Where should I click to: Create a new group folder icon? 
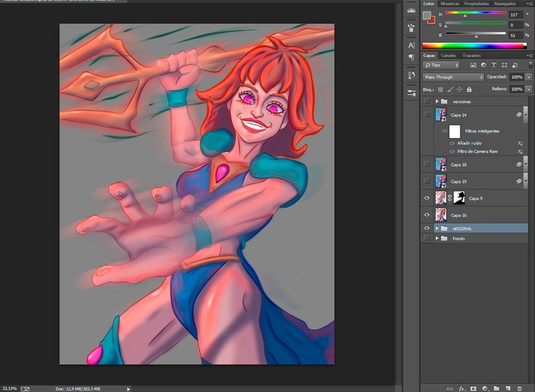tap(497, 389)
